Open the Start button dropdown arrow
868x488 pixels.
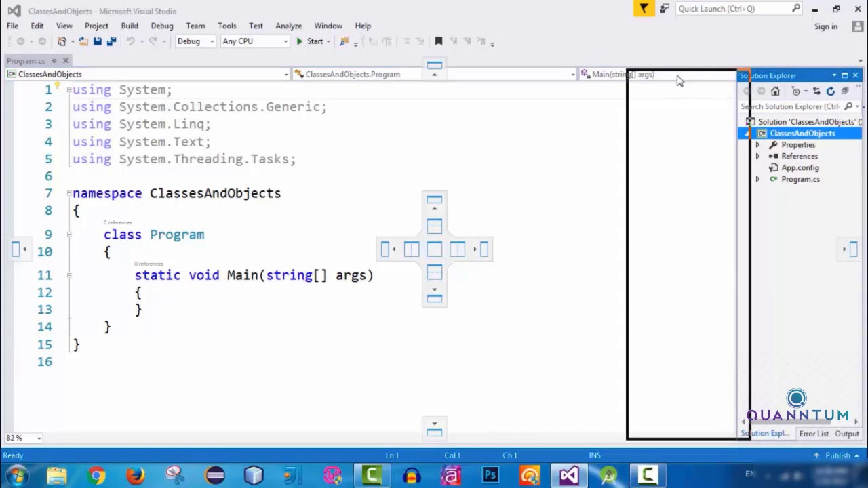(328, 41)
